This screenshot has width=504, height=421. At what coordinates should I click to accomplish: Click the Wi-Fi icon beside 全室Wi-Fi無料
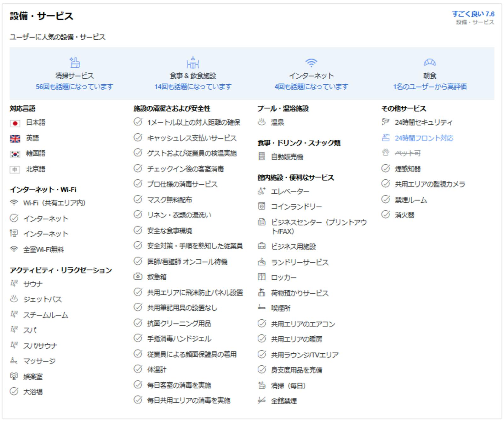coord(14,249)
